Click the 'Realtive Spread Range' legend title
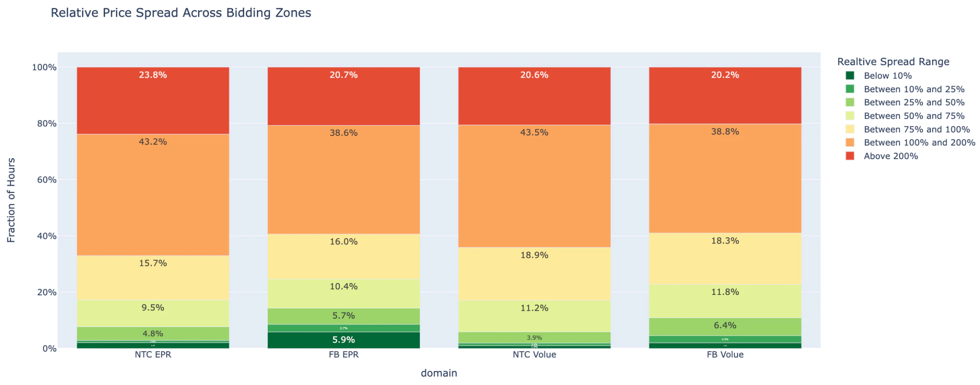Screen dimensions: 980x385 (x=893, y=62)
